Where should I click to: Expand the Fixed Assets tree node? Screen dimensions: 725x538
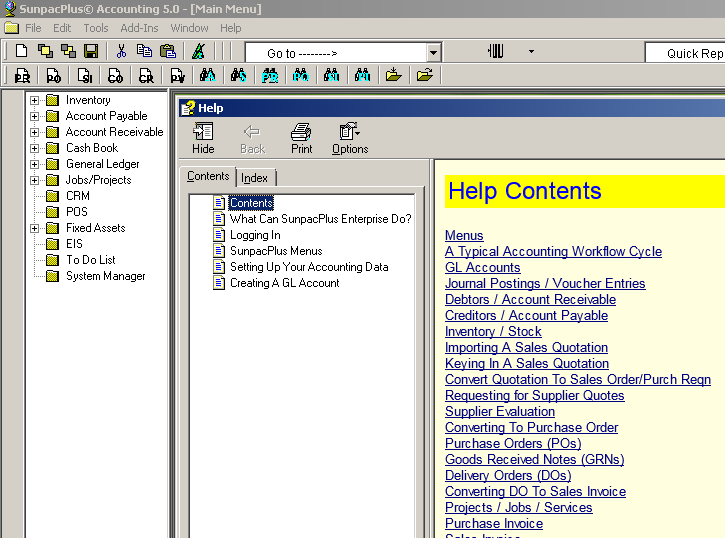34,228
